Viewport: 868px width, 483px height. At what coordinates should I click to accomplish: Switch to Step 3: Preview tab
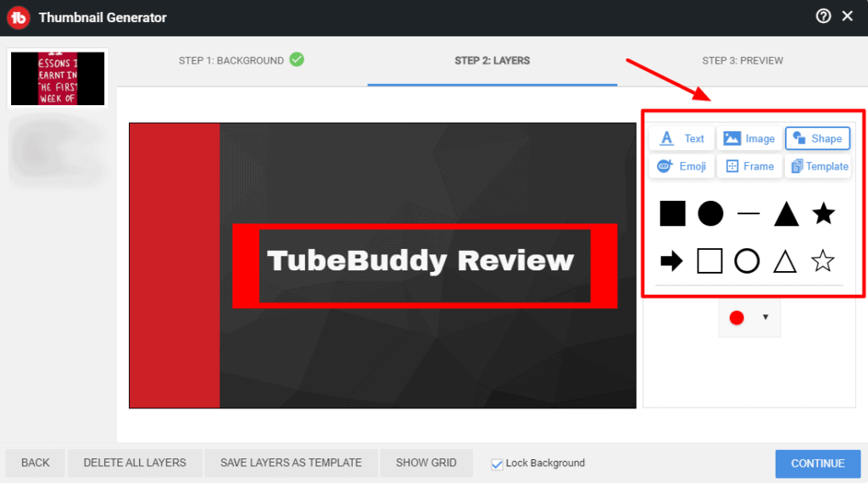(x=743, y=61)
